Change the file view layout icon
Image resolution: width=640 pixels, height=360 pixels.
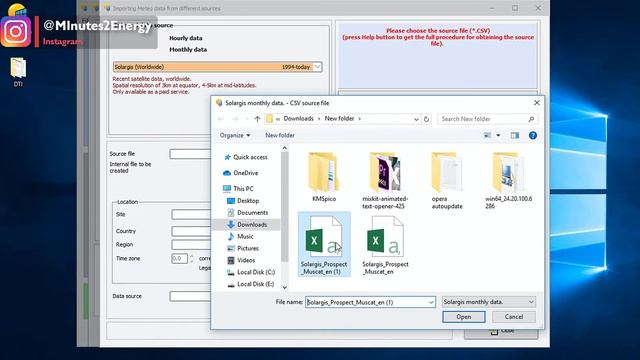pos(487,136)
